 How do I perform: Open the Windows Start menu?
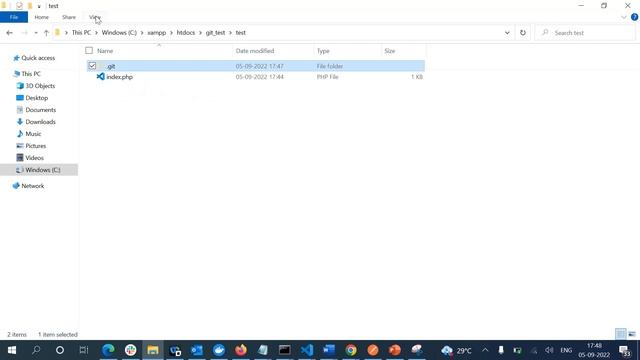click(x=12, y=350)
